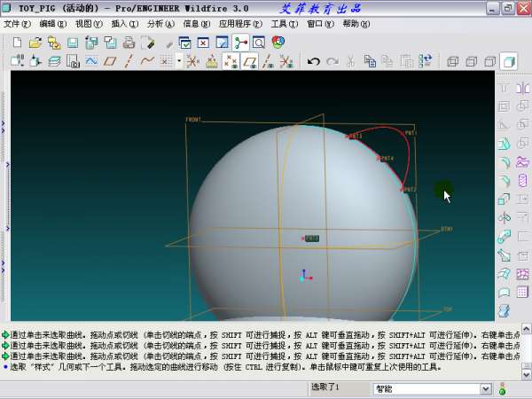Screen dimensions: 532x399
Task: Select the Wireframe display mode icon
Action: pos(451,61)
